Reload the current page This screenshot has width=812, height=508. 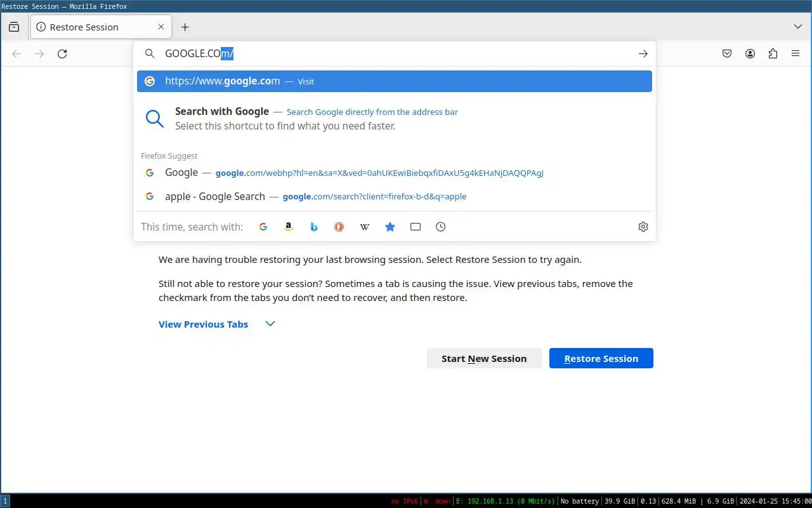point(62,54)
